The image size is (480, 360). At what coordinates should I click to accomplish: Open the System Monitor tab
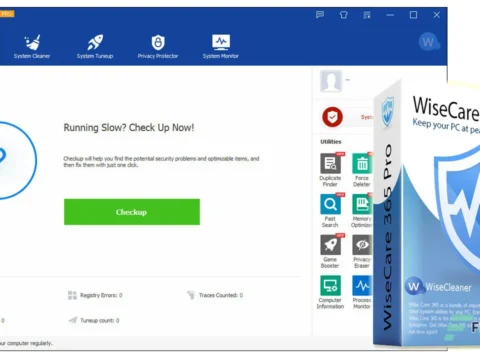pos(221,47)
